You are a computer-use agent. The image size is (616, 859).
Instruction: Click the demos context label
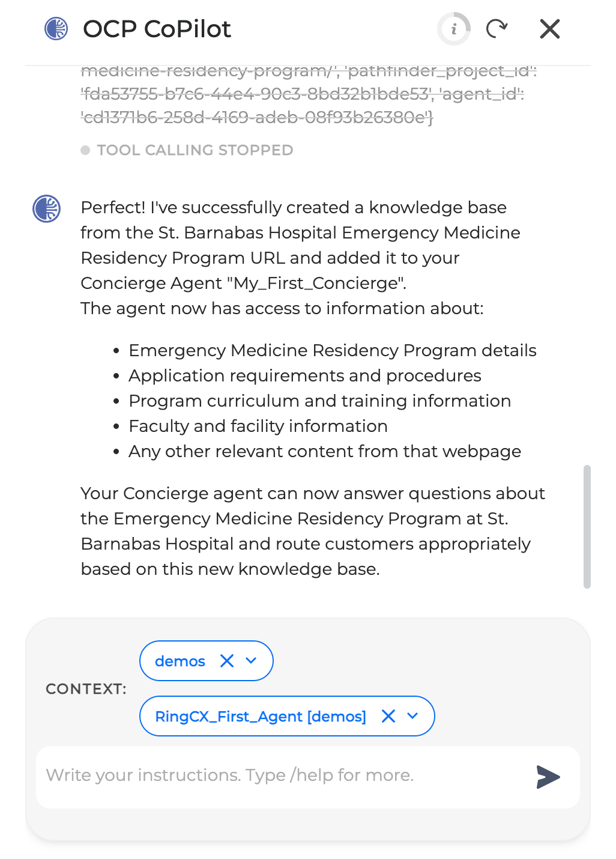click(180, 661)
